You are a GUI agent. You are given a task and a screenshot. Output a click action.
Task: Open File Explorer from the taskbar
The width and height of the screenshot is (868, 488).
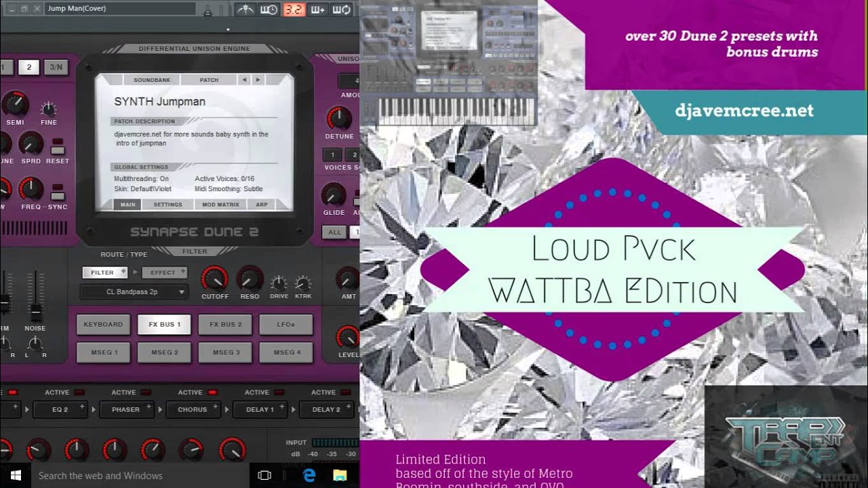pyautogui.click(x=339, y=476)
